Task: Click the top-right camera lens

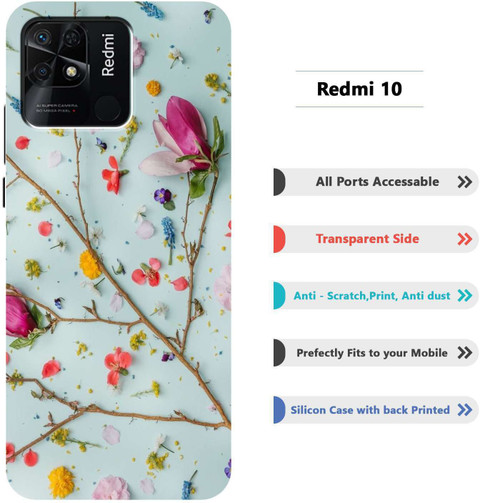Action: (72, 37)
